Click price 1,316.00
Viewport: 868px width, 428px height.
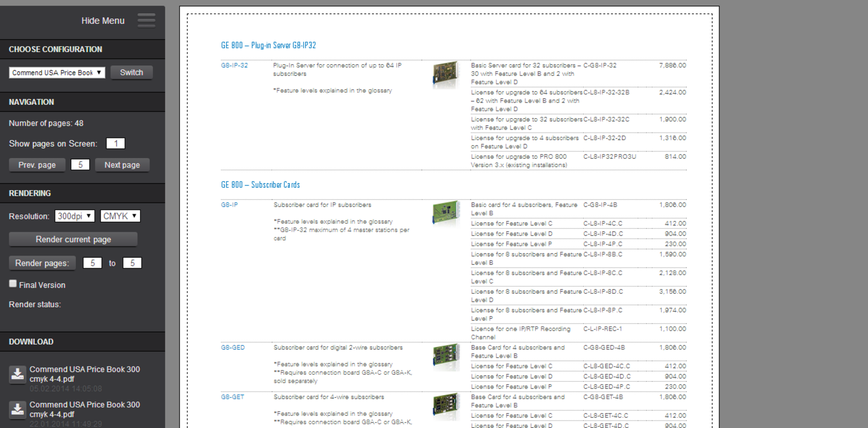tap(672, 138)
